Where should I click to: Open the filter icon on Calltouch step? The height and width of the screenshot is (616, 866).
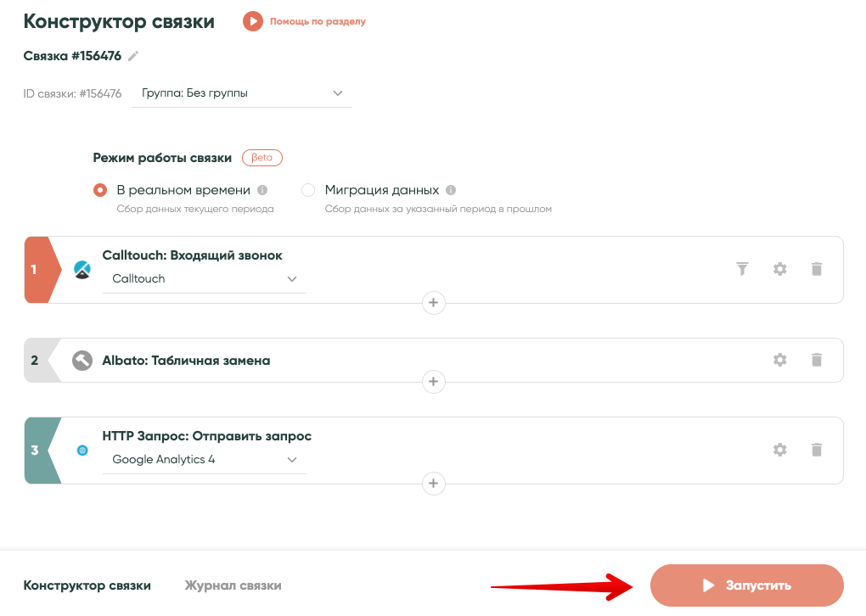(x=742, y=269)
